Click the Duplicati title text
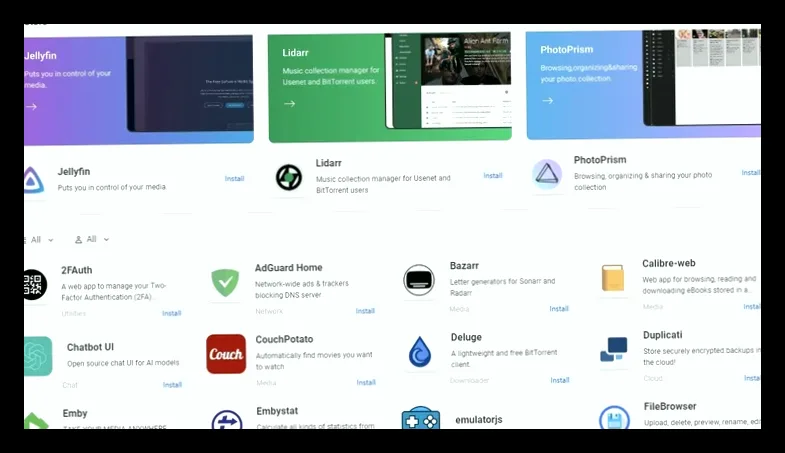 pyautogui.click(x=662, y=335)
